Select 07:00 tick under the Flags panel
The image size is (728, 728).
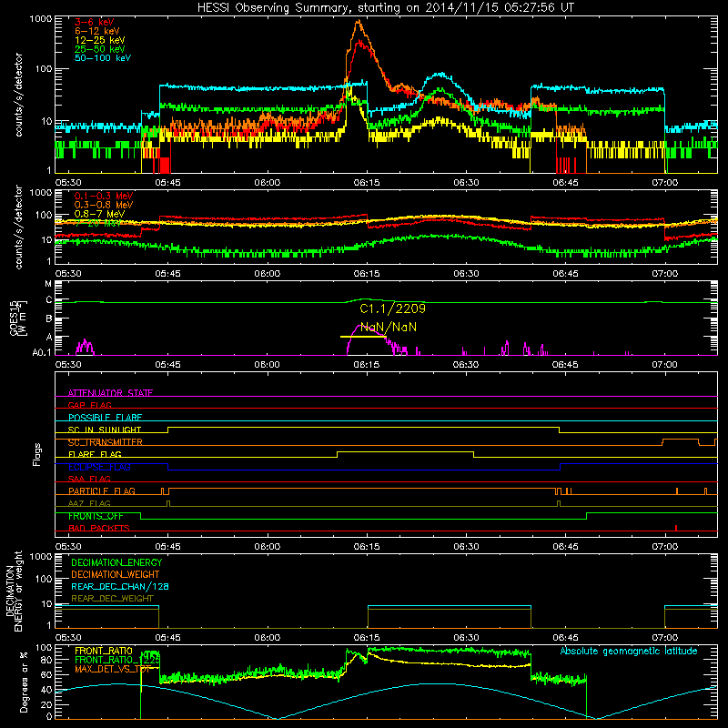[x=665, y=547]
